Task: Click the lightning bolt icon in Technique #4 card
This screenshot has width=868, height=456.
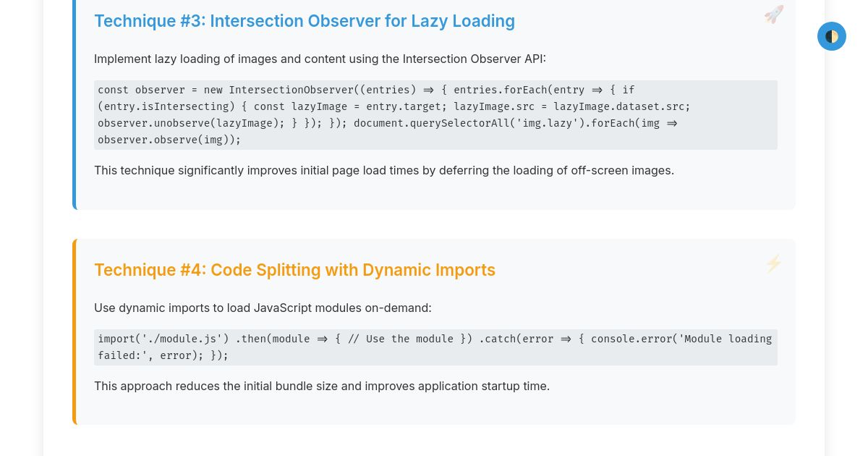Action: [x=773, y=263]
